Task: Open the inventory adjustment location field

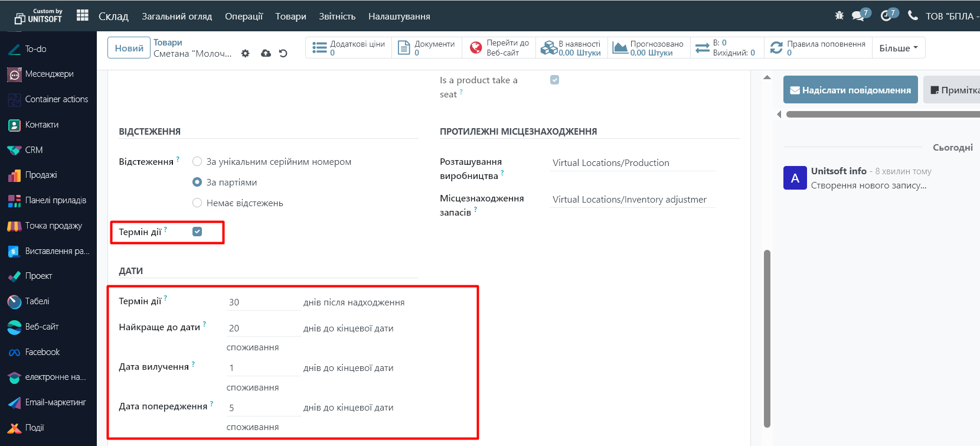Action: (632, 200)
